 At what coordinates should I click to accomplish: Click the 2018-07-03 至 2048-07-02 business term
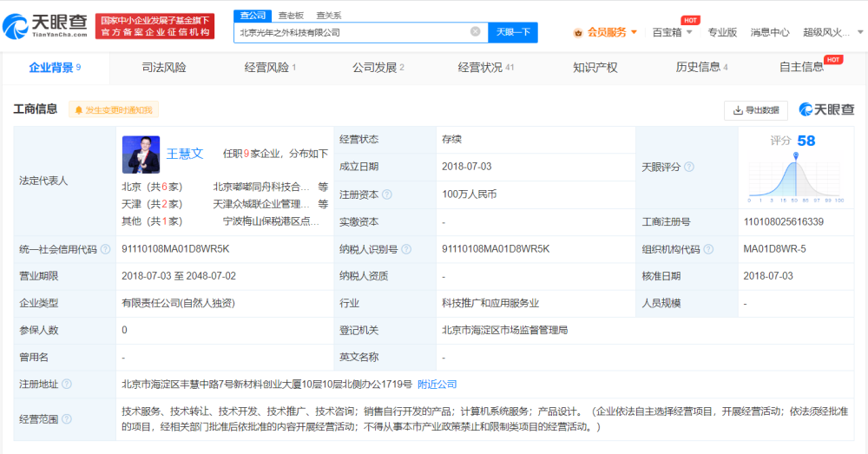tap(179, 276)
